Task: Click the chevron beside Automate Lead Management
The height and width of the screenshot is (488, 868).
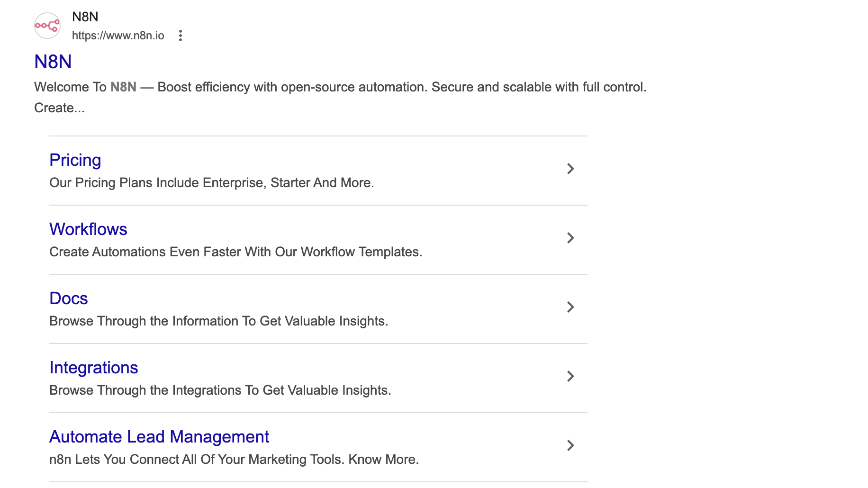Action: coord(570,445)
